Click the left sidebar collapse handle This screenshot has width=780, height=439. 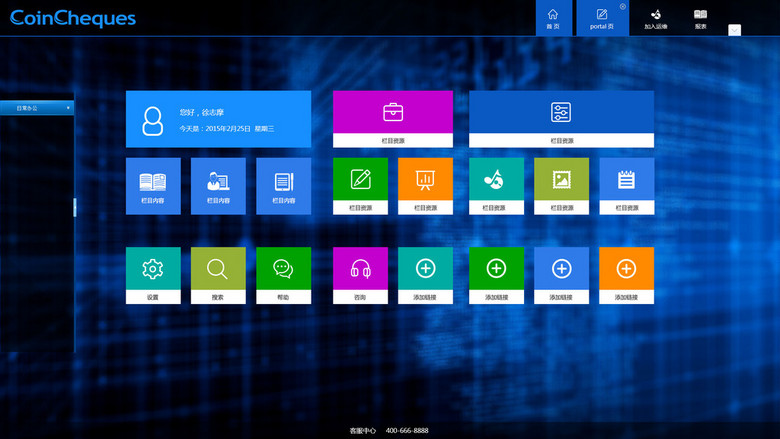[x=74, y=207]
